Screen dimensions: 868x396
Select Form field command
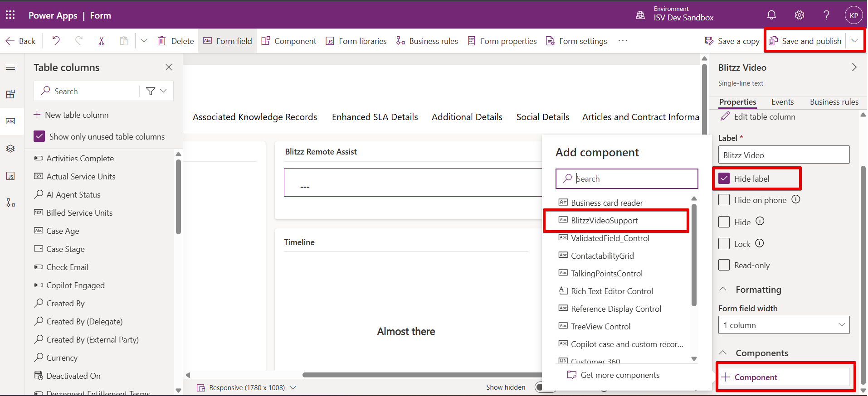coord(227,41)
